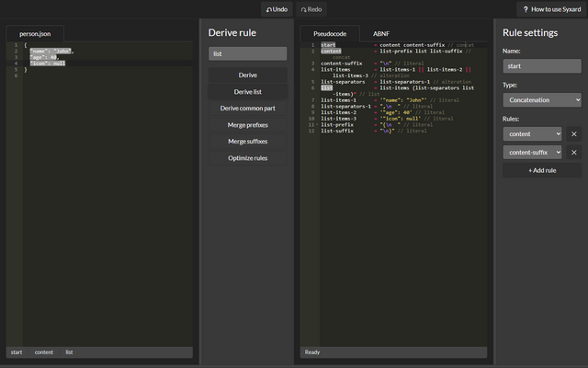Click the Undo button
588x368 pixels.
pyautogui.click(x=277, y=9)
